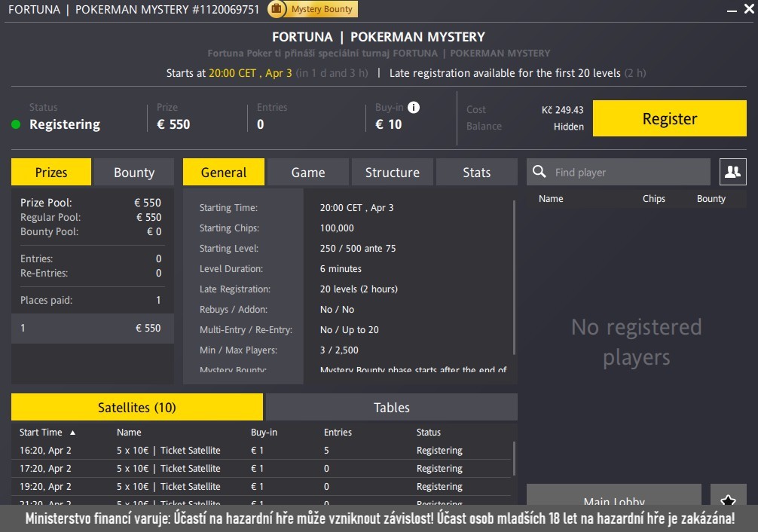This screenshot has width=758, height=532.
Task: Toggle the Start Time sort arrow
Action: 73,433
